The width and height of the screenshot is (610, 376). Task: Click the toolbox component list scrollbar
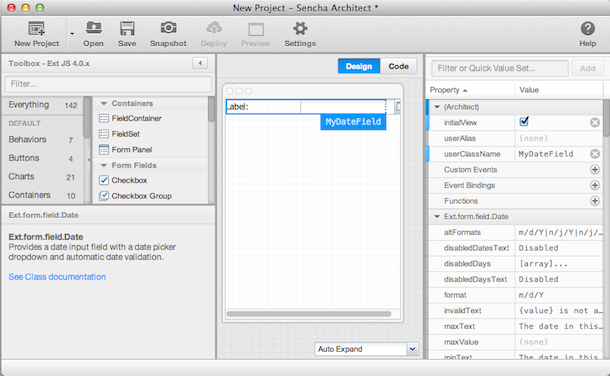tap(211, 110)
